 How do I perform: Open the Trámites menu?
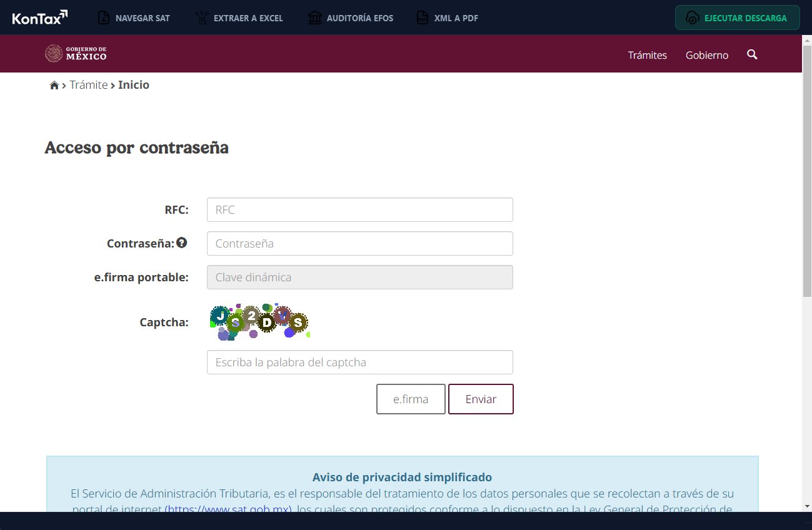point(648,55)
